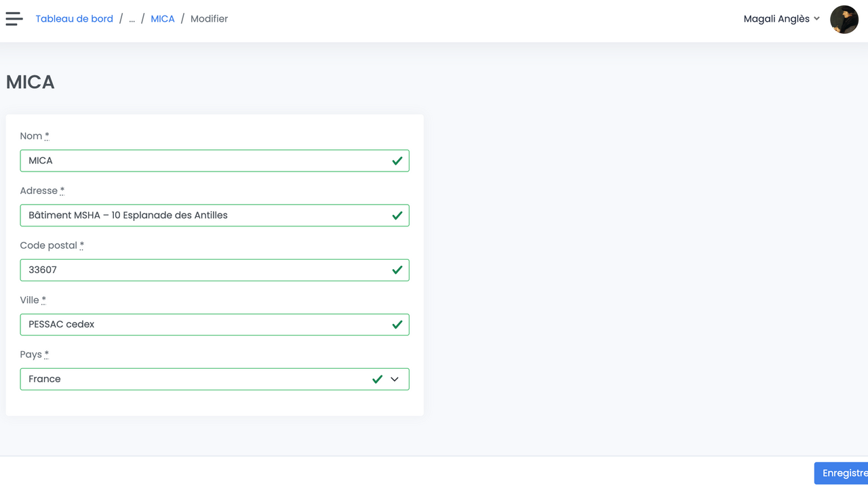Viewport: 868px width, 488px height.
Task: Expand the Pays dropdown chevron arrow
Action: tap(395, 379)
